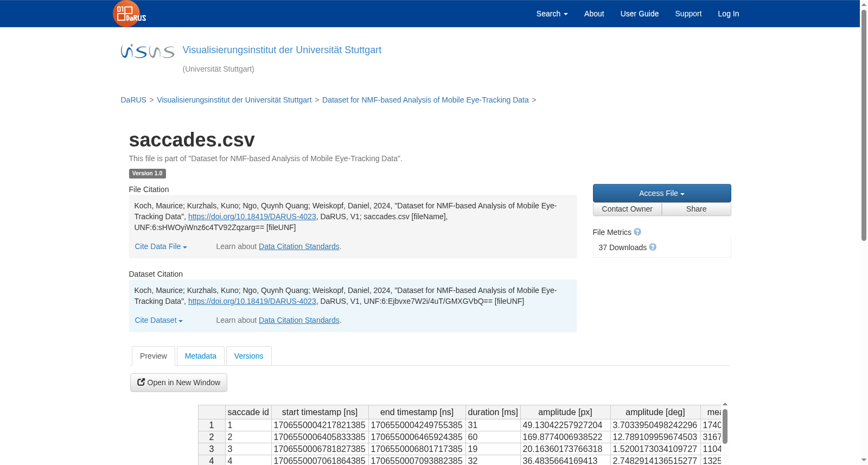Image resolution: width=868 pixels, height=465 pixels.
Task: Click the preview table vertical scrollbar
Action: [x=725, y=426]
